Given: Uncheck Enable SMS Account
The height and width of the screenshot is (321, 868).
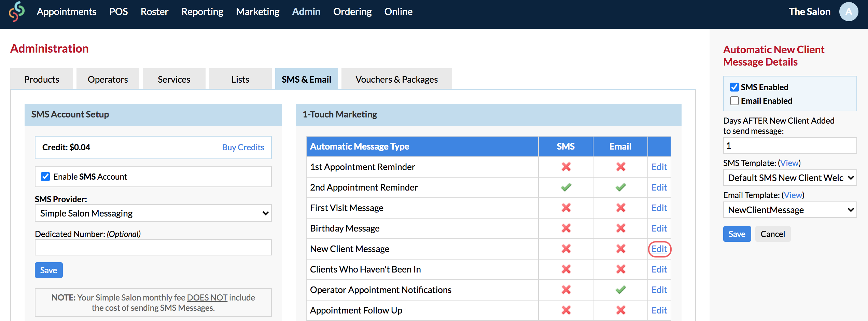Looking at the screenshot, I should [x=45, y=177].
